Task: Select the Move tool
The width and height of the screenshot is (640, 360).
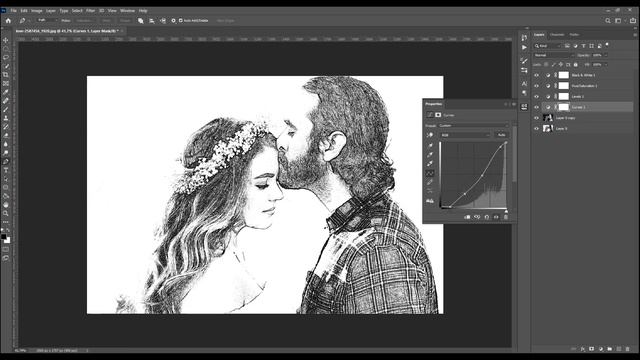Action: pyautogui.click(x=6, y=40)
